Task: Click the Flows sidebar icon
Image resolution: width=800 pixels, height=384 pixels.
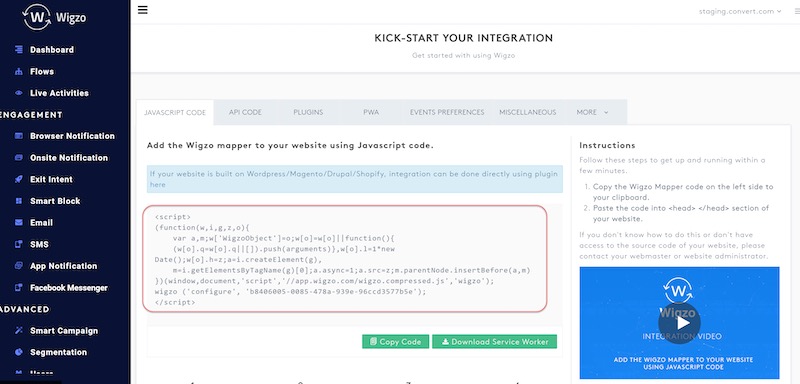Action: (x=19, y=71)
